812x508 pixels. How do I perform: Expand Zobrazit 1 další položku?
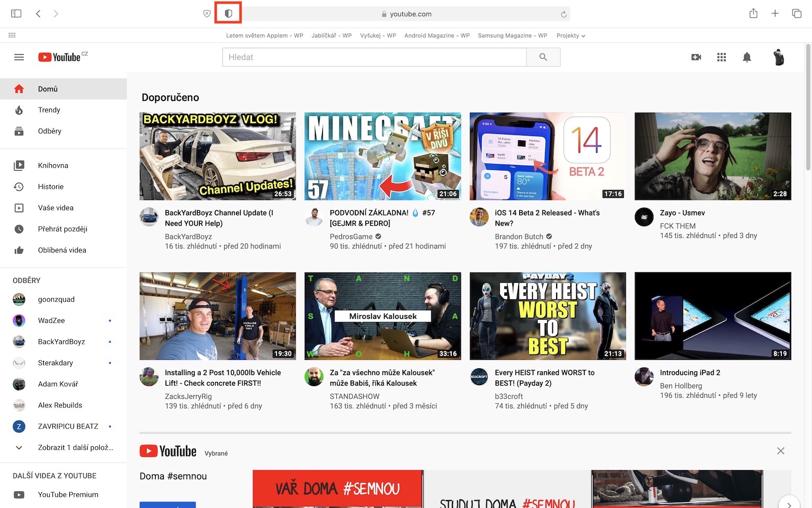63,448
